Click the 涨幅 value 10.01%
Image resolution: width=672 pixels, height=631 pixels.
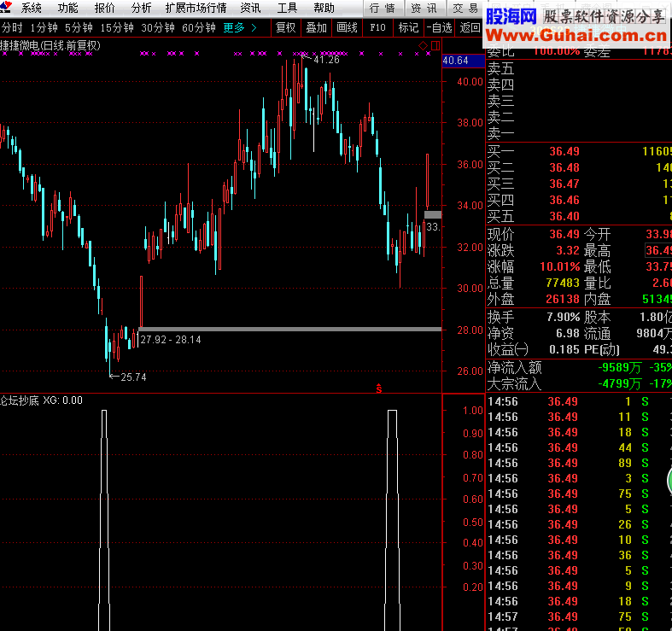pyautogui.click(x=559, y=267)
